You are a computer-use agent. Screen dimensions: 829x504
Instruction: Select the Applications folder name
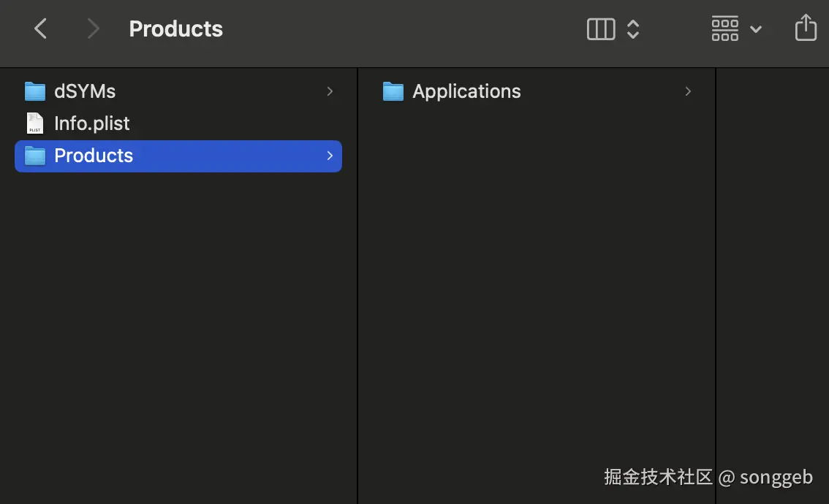pyautogui.click(x=466, y=91)
